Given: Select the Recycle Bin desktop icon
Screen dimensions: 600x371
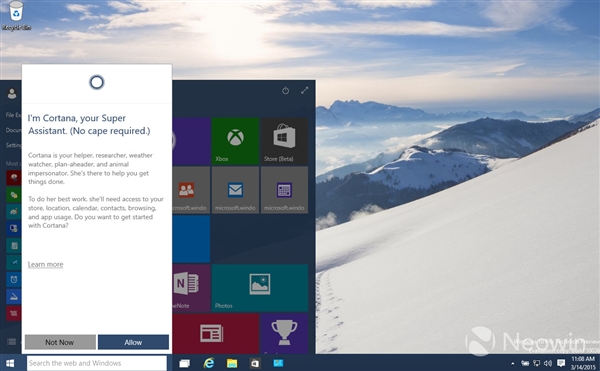Looking at the screenshot, I should pos(16,16).
